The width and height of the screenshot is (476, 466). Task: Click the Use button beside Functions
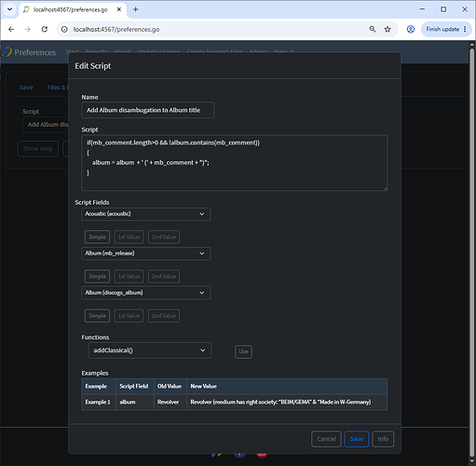point(243,351)
